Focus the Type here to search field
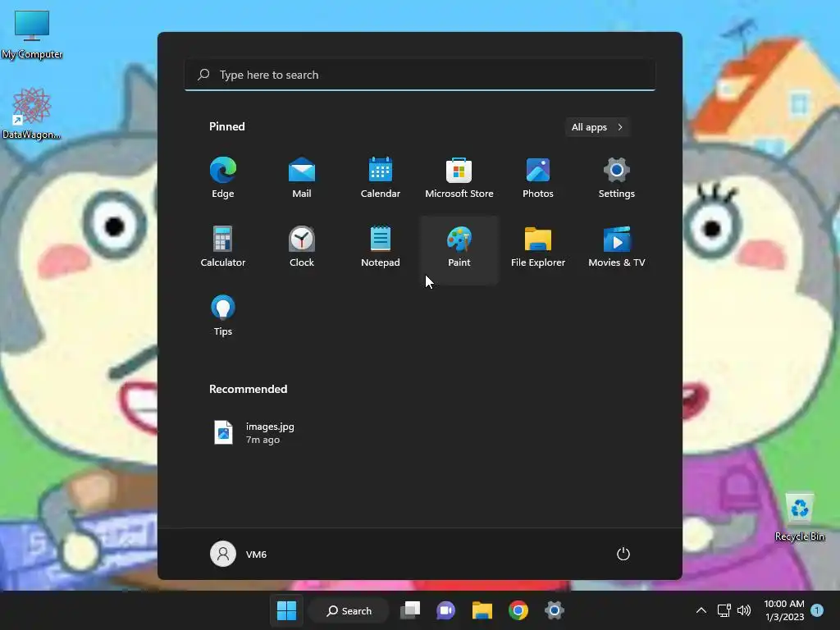 [420, 75]
